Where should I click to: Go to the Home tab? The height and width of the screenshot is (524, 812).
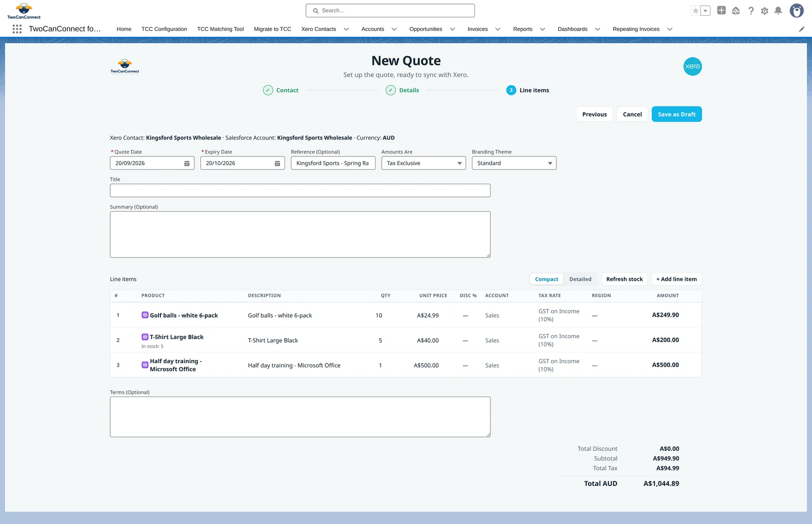coord(124,29)
